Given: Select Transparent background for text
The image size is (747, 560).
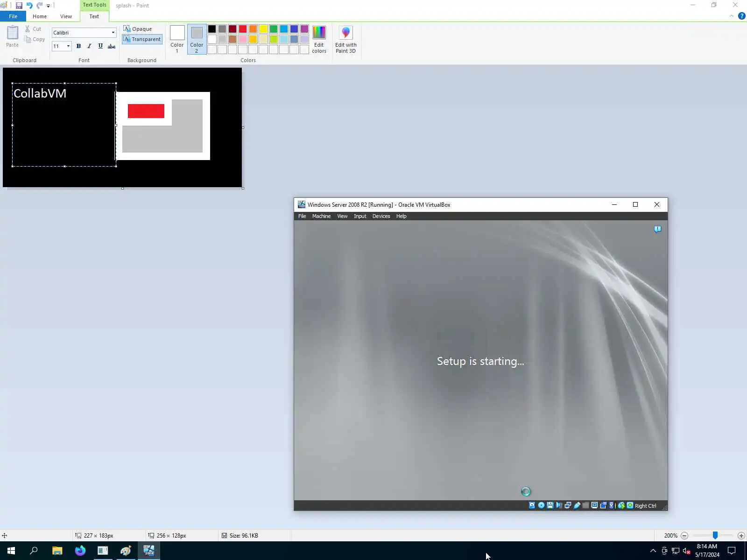Looking at the screenshot, I should (x=142, y=39).
